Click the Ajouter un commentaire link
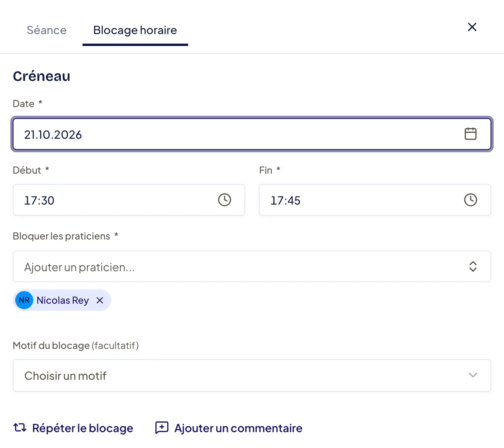This screenshot has width=504, height=448. (229, 428)
